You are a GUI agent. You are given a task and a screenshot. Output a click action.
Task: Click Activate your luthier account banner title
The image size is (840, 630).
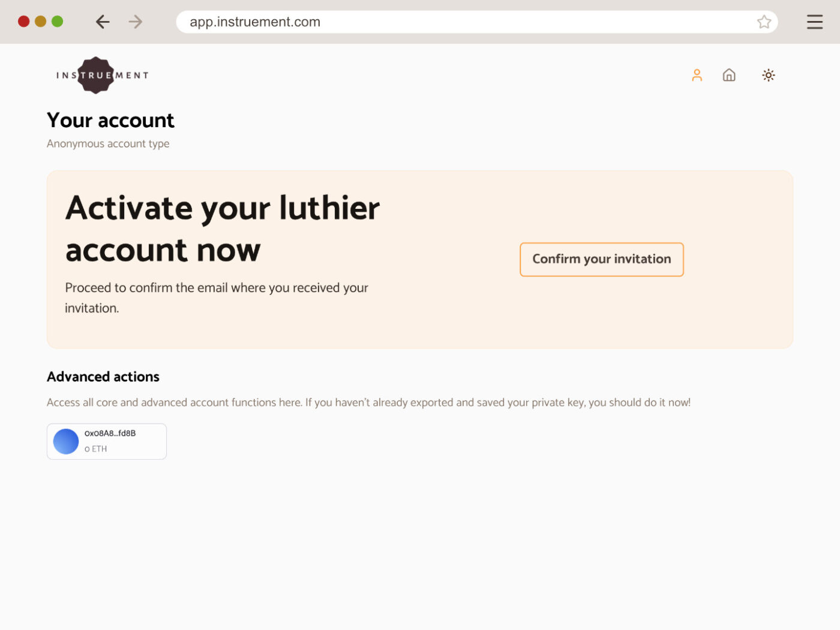click(223, 229)
